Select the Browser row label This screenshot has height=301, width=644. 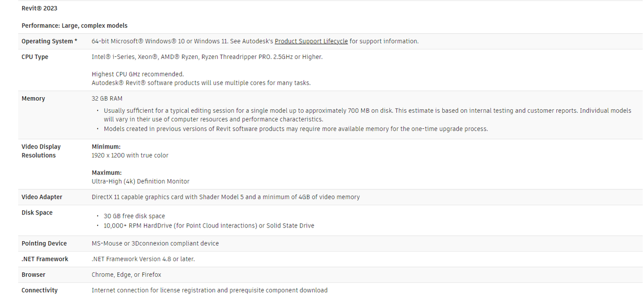(33, 274)
